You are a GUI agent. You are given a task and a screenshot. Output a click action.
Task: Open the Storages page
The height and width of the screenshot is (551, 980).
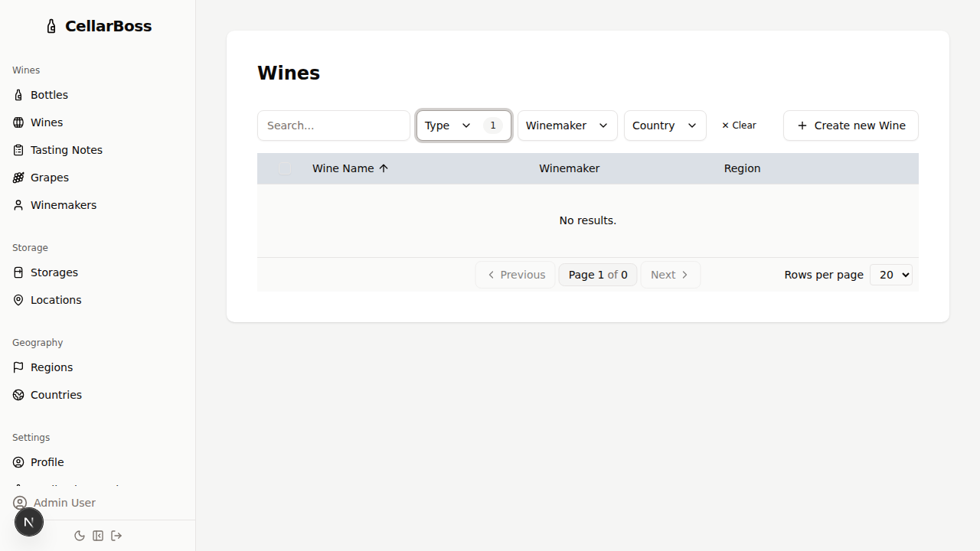54,272
